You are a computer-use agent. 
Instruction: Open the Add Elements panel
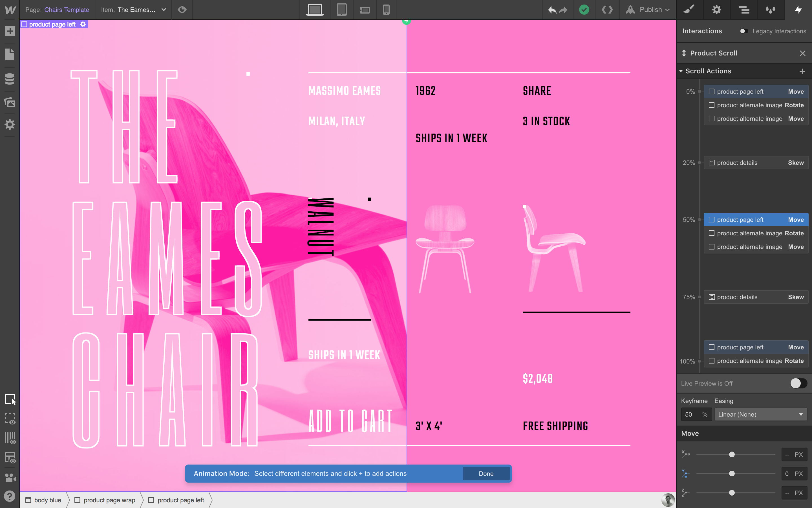pyautogui.click(x=10, y=31)
